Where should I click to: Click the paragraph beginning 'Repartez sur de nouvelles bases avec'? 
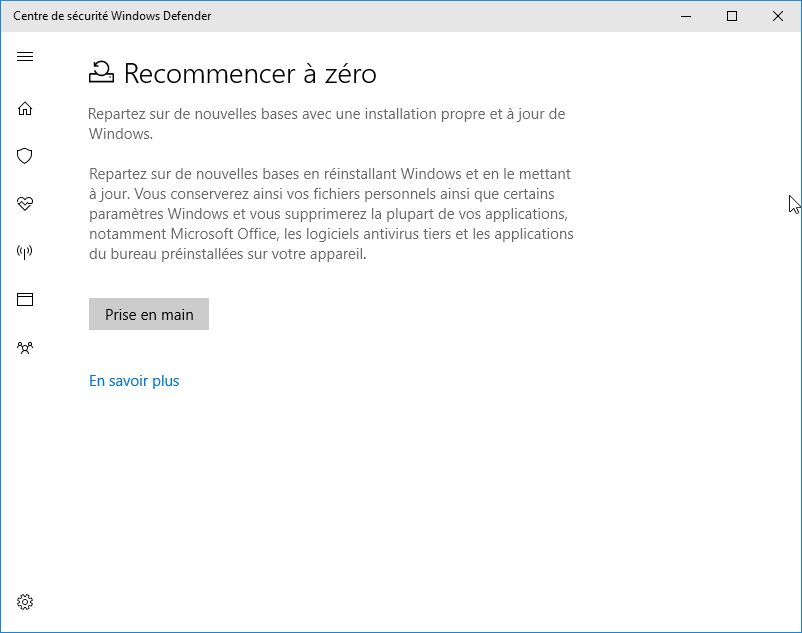point(326,124)
